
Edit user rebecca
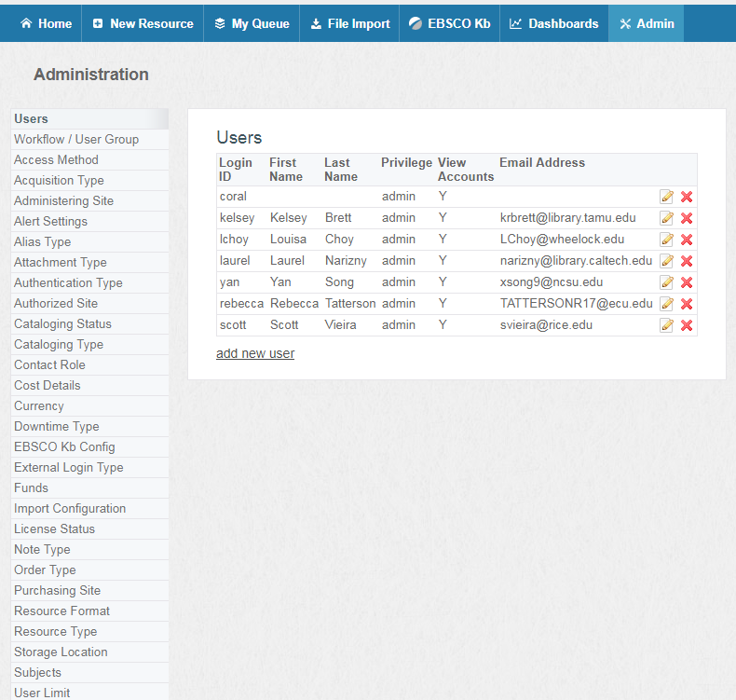point(666,304)
